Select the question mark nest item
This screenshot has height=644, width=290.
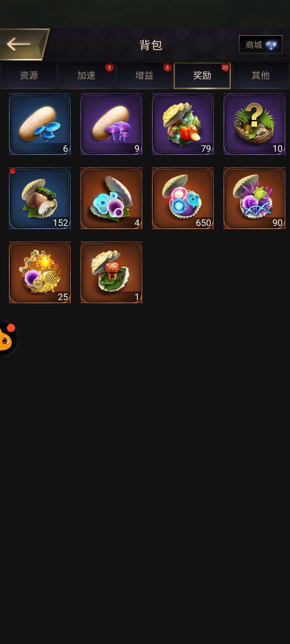coord(254,124)
